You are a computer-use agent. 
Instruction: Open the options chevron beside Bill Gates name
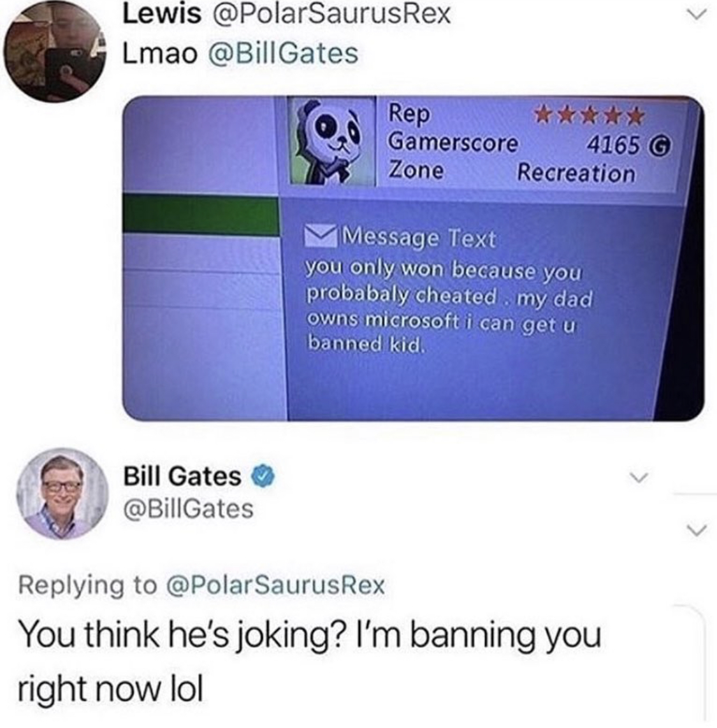tap(639, 478)
